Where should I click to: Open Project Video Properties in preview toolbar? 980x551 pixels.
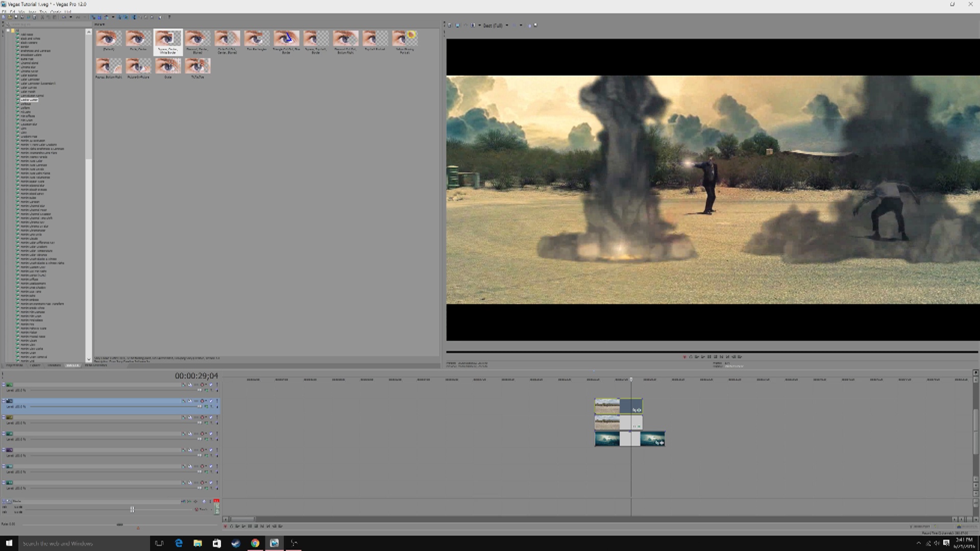[x=450, y=25]
